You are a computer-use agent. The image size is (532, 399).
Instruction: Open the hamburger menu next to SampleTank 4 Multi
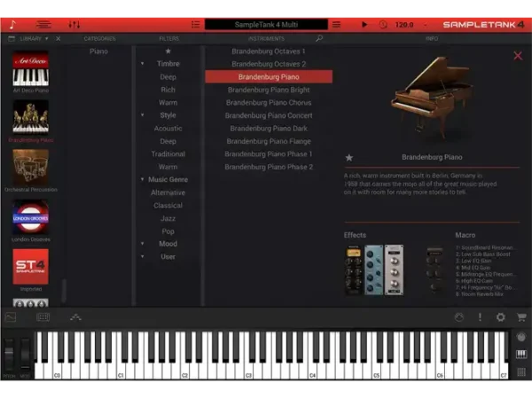[x=336, y=25]
